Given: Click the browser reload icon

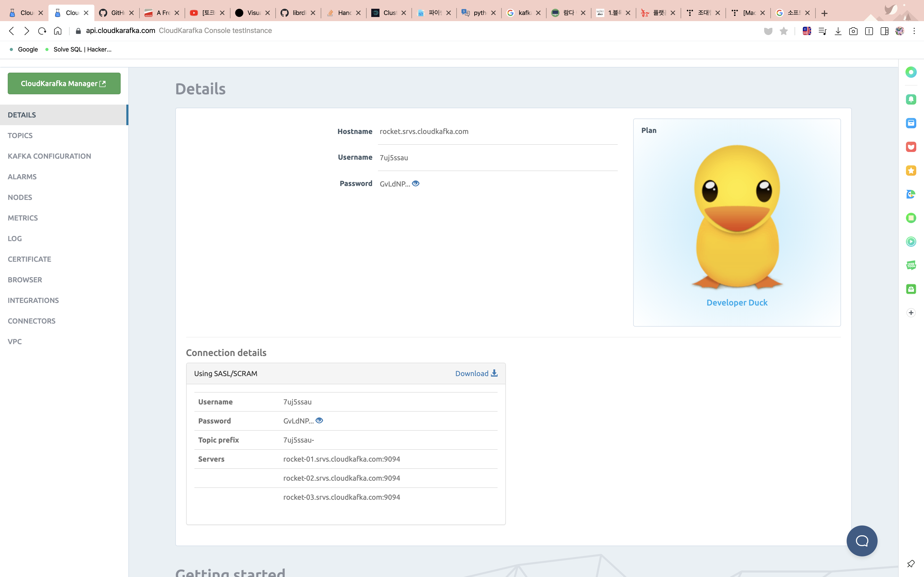Looking at the screenshot, I should [42, 31].
